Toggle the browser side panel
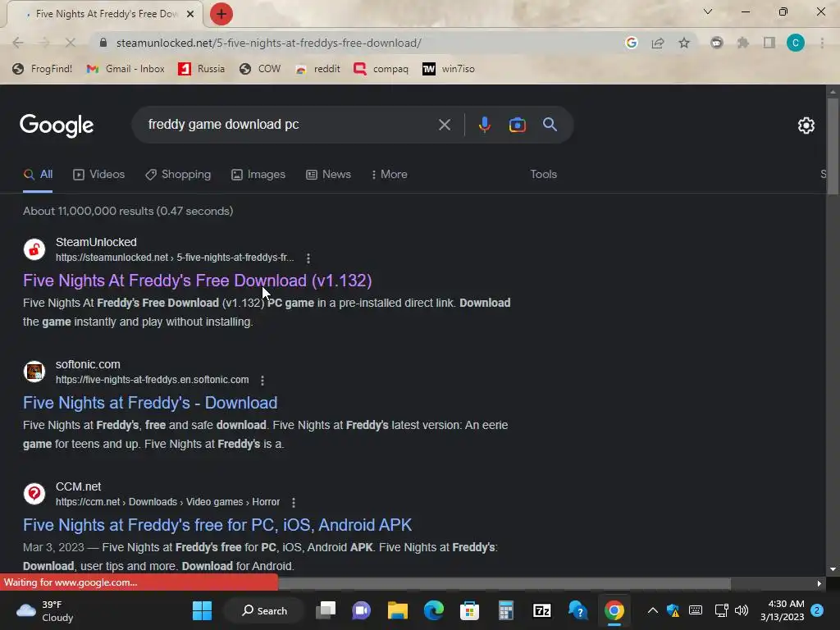The height and width of the screenshot is (630, 840). click(769, 43)
